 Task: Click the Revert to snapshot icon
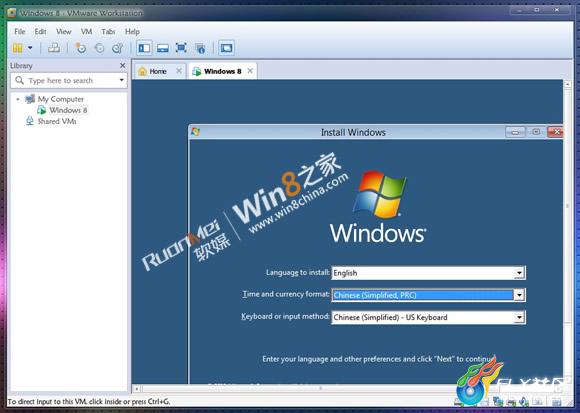tap(99, 48)
